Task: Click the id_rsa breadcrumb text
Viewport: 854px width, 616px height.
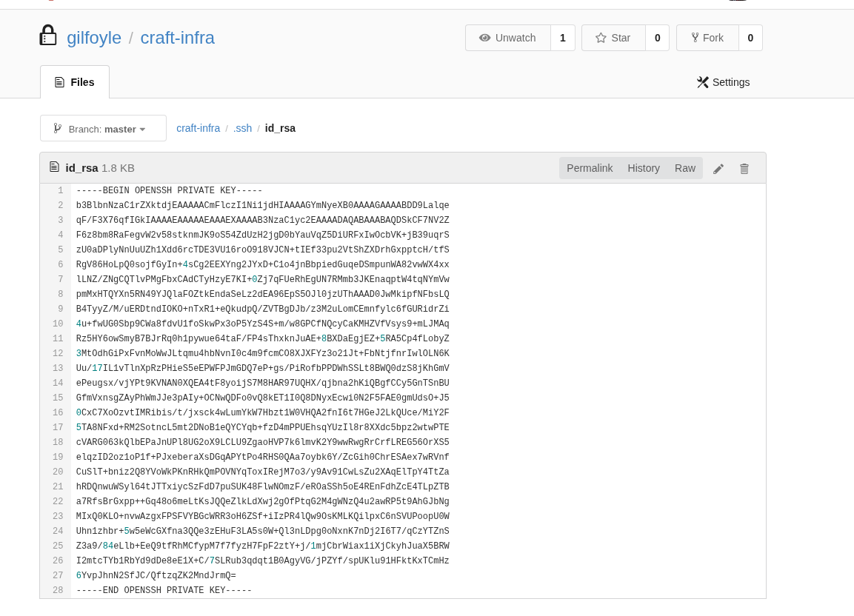Action: [280, 128]
